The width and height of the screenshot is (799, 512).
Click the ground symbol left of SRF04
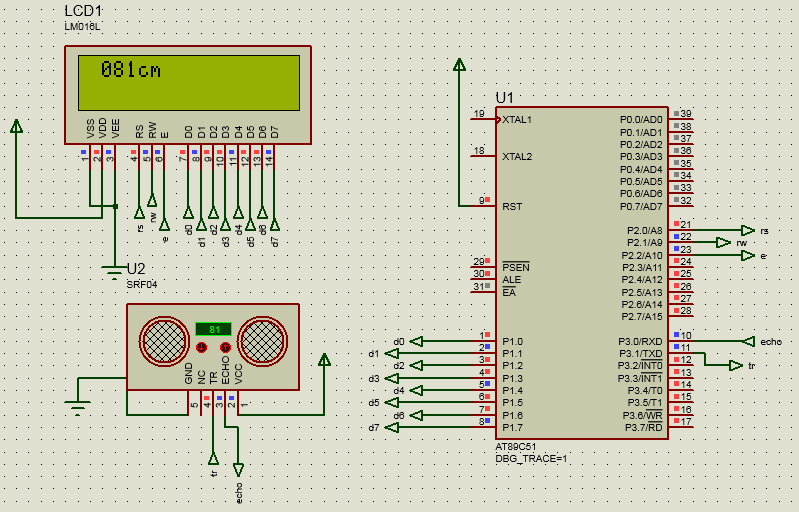[75, 405]
